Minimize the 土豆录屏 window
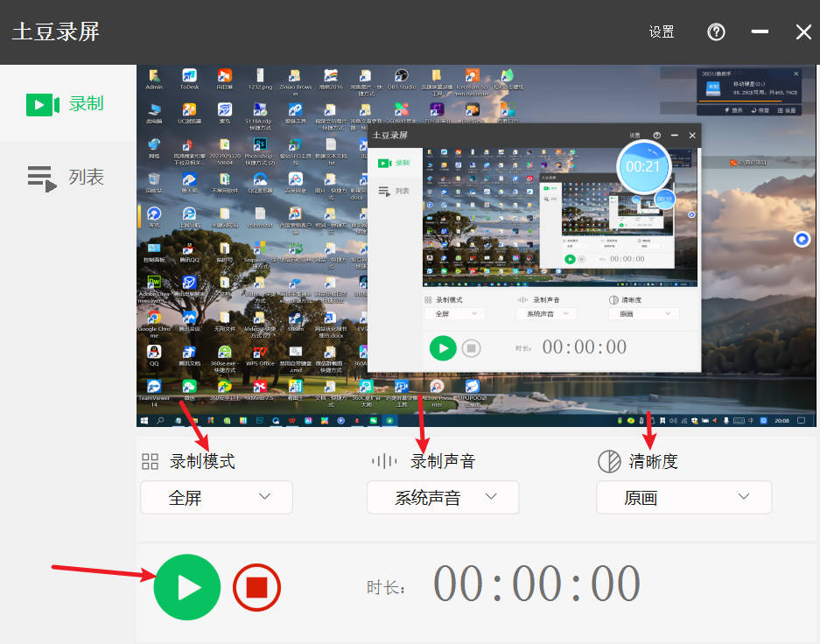Image resolution: width=820 pixels, height=644 pixels. point(760,32)
